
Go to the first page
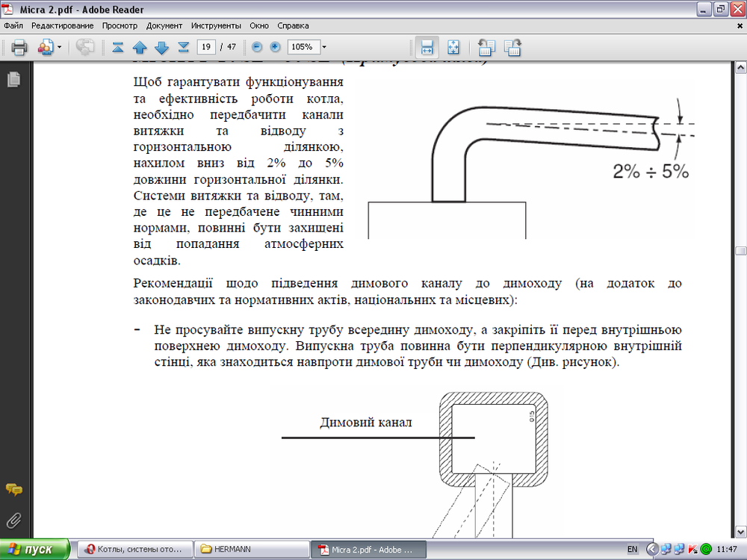coord(117,46)
